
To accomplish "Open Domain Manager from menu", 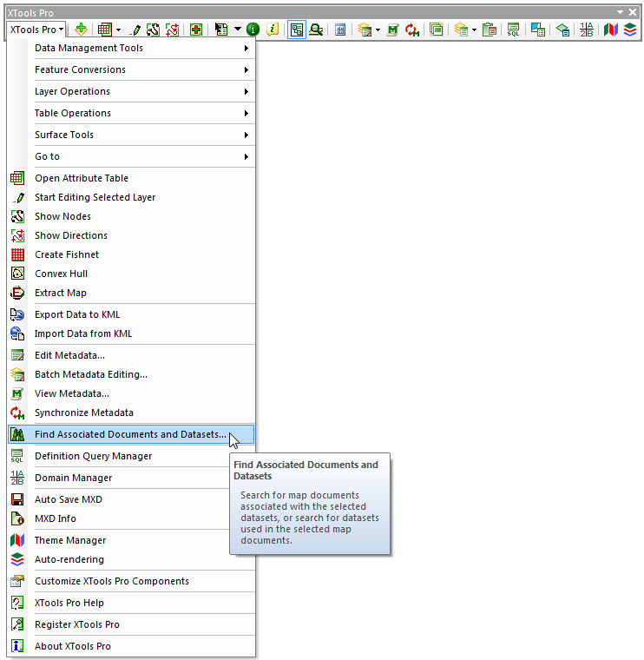I will (x=119, y=478).
